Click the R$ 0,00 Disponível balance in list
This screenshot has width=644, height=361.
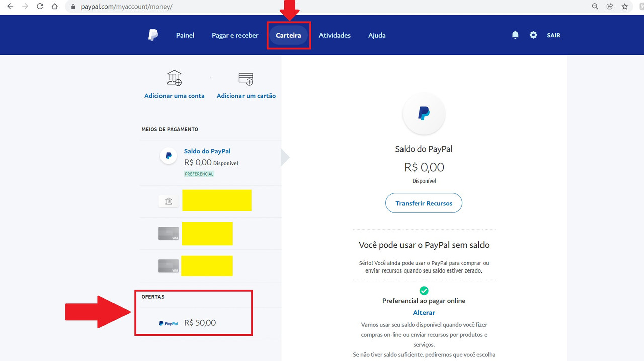pyautogui.click(x=211, y=163)
